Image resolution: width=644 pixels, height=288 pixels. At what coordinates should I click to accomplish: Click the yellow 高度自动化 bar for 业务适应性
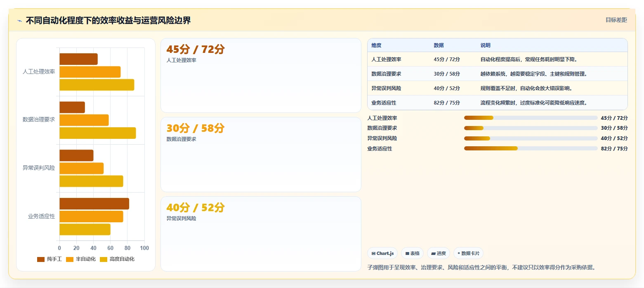85,229
